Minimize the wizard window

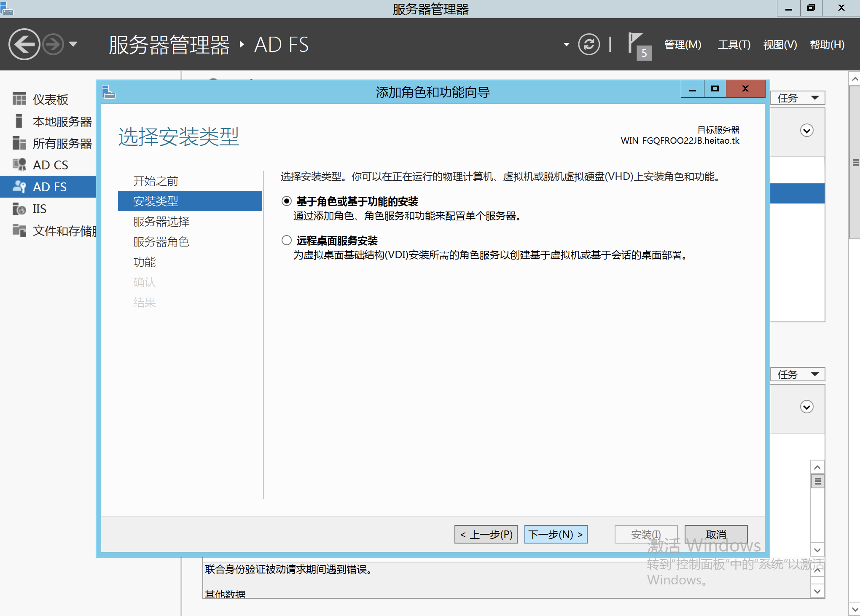[693, 88]
